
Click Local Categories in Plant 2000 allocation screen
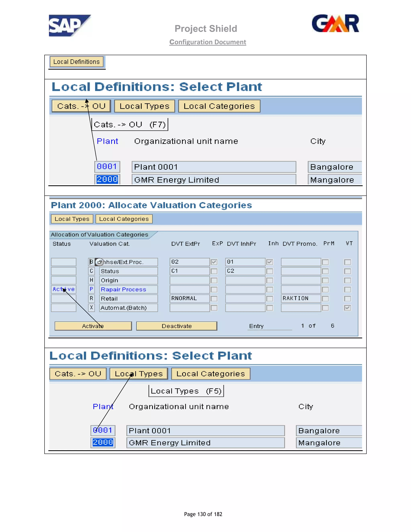(x=124, y=219)
